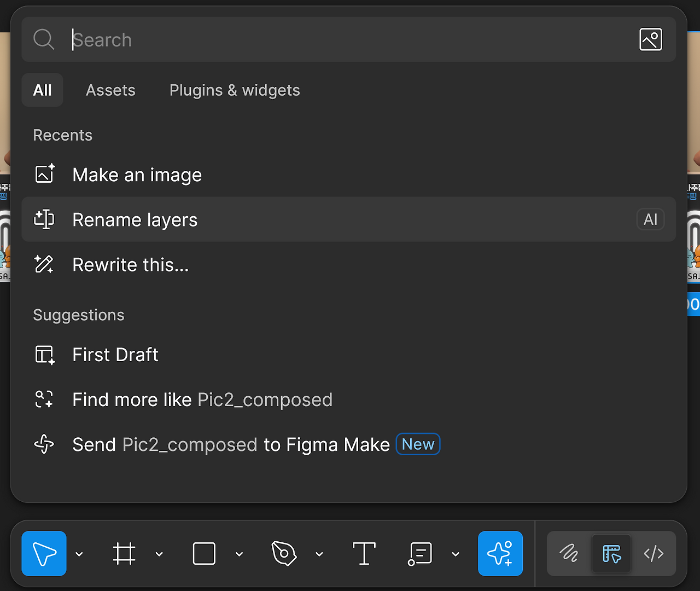The width and height of the screenshot is (700, 591).
Task: Switch to Design mode
Action: 611,554
